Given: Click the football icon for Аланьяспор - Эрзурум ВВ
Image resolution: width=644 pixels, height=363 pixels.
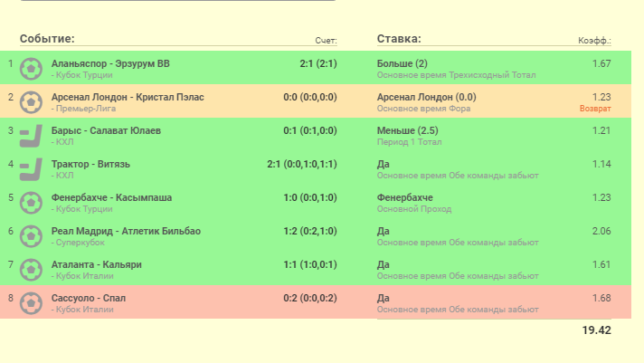Looking at the screenshot, I should pos(32,68).
